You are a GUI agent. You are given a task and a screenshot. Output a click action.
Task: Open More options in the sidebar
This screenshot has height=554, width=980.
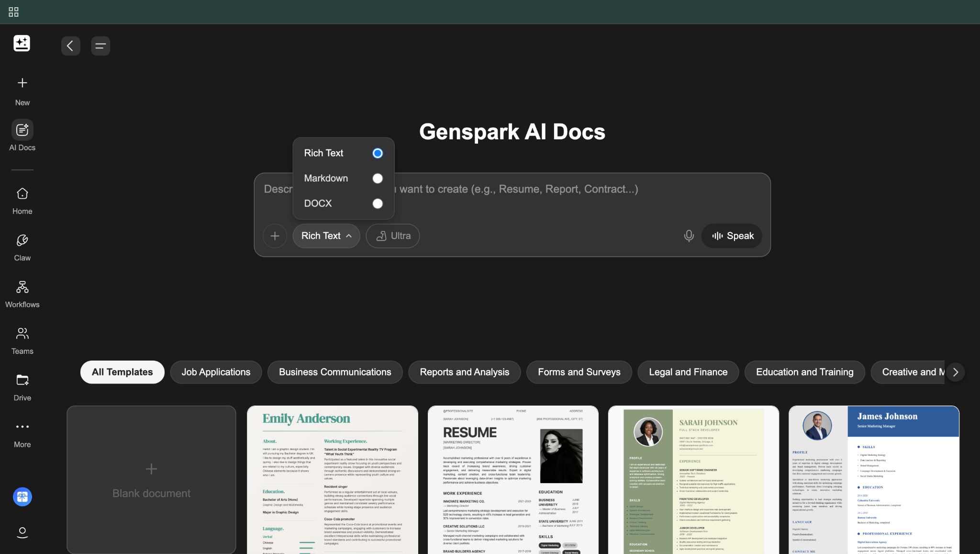tap(22, 434)
